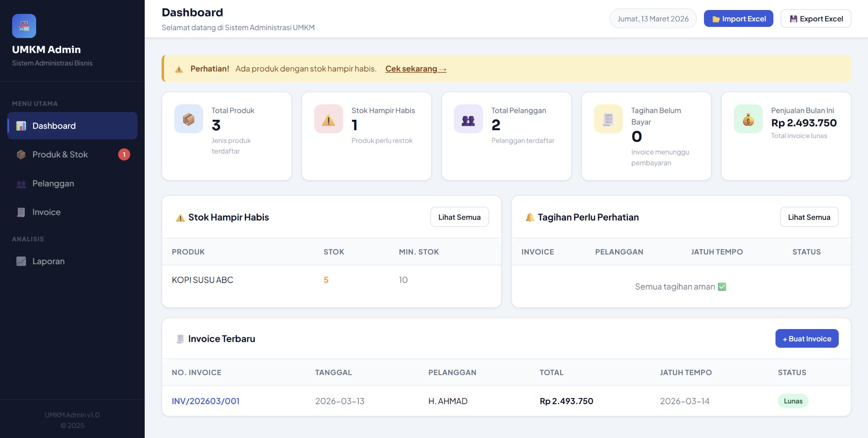
Task: Click the warning icon in the yellow alert banner
Action: click(x=178, y=68)
